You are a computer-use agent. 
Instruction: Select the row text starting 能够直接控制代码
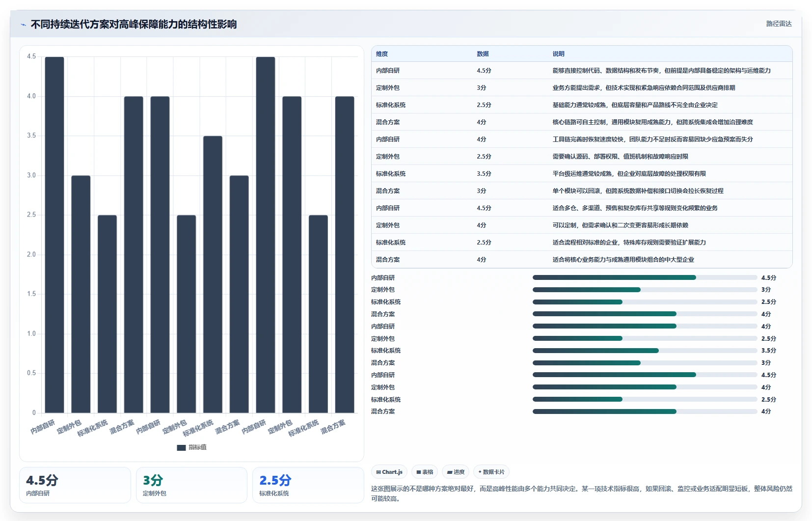pos(661,71)
